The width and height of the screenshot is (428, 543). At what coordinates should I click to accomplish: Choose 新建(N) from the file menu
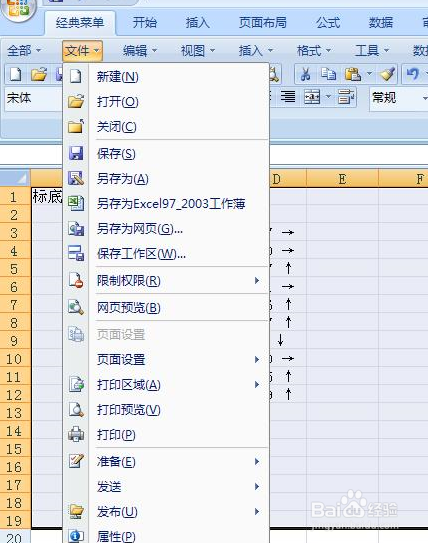tap(166, 76)
